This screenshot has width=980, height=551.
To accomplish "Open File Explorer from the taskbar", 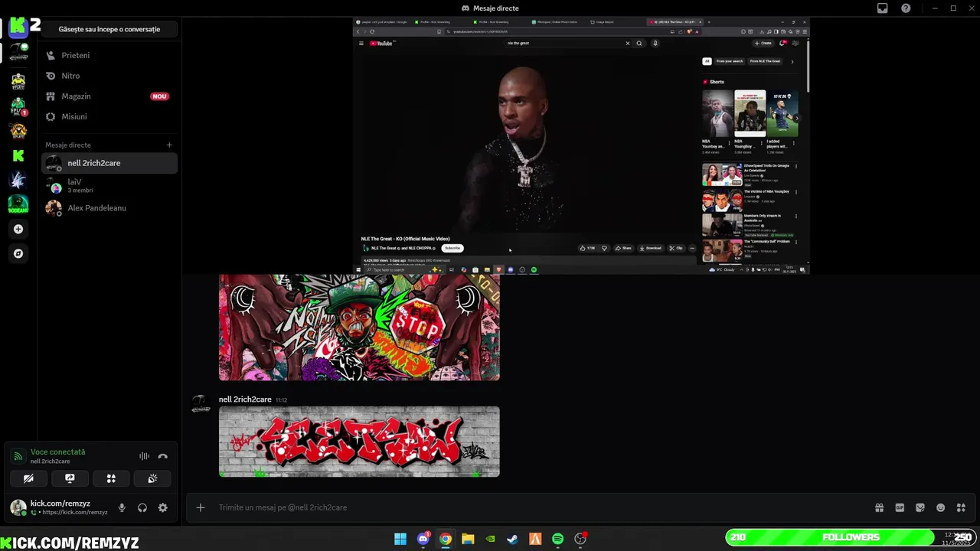I will [x=468, y=539].
